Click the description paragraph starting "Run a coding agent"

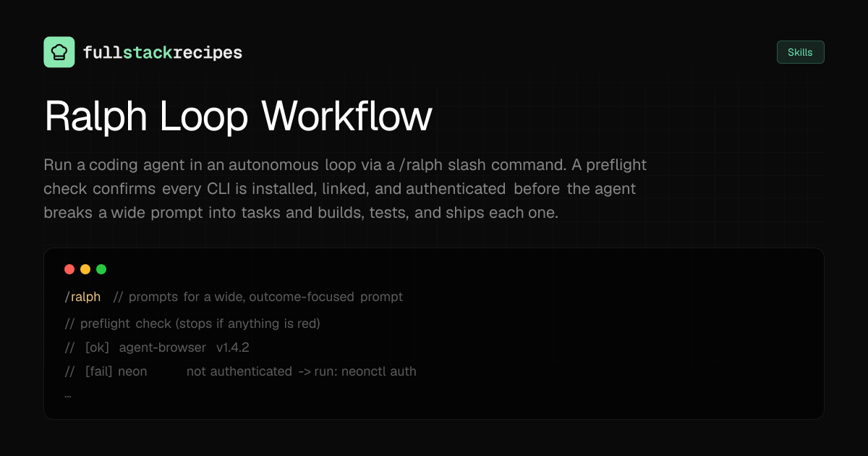346,189
